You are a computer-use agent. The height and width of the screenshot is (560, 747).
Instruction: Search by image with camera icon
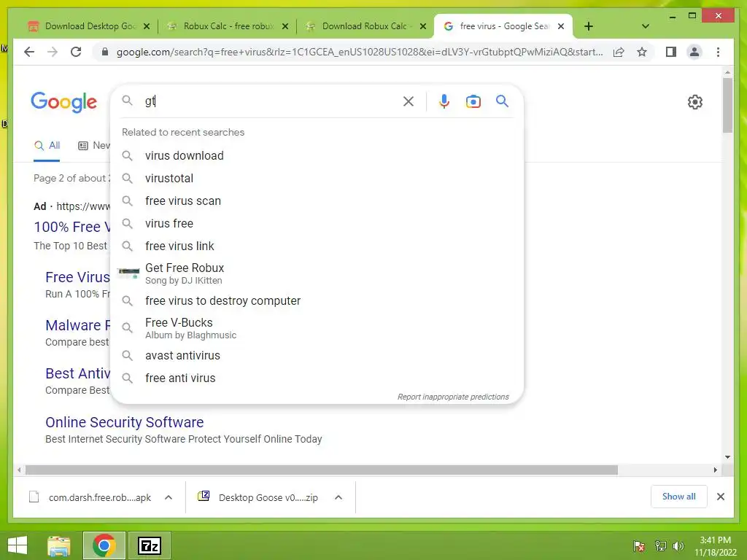(x=473, y=101)
